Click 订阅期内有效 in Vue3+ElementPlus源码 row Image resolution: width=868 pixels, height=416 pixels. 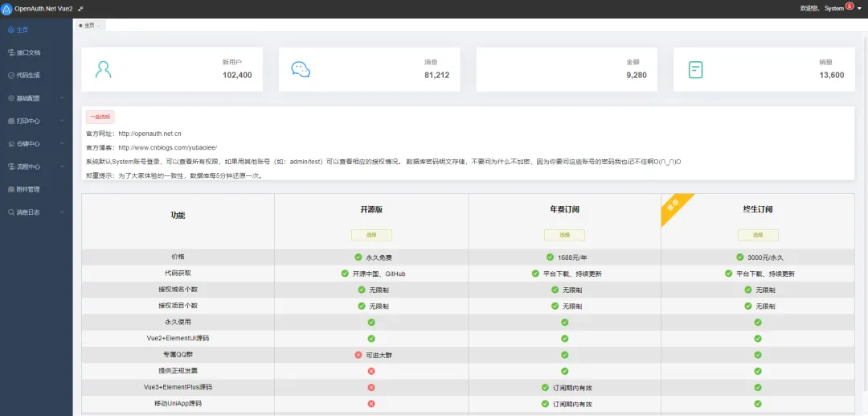point(572,388)
